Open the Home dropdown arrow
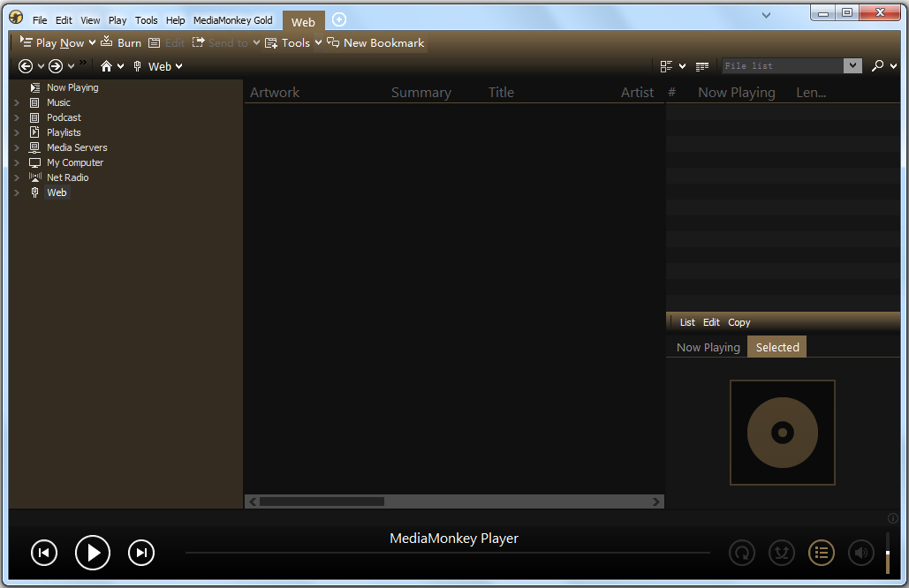The width and height of the screenshot is (909, 588). 120,66
